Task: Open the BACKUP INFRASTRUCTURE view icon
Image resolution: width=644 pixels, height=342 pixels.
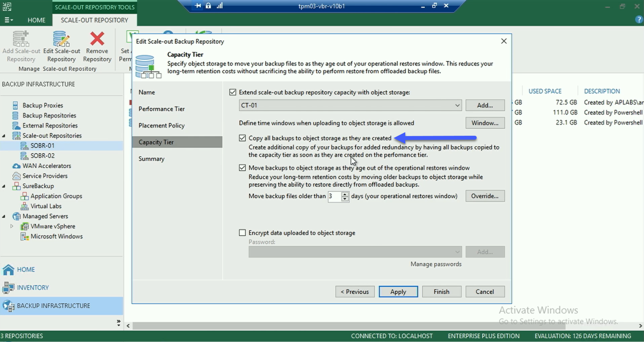Action: [x=9, y=306]
